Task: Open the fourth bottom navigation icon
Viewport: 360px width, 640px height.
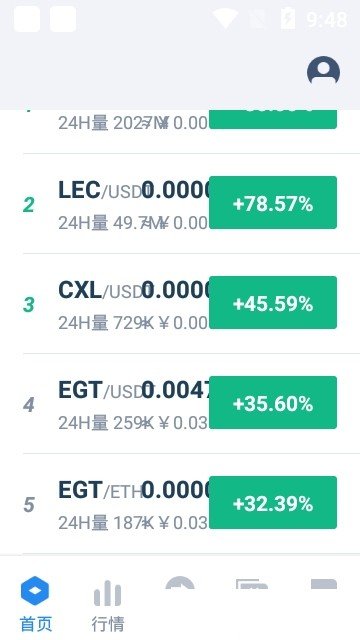Action: [252, 584]
